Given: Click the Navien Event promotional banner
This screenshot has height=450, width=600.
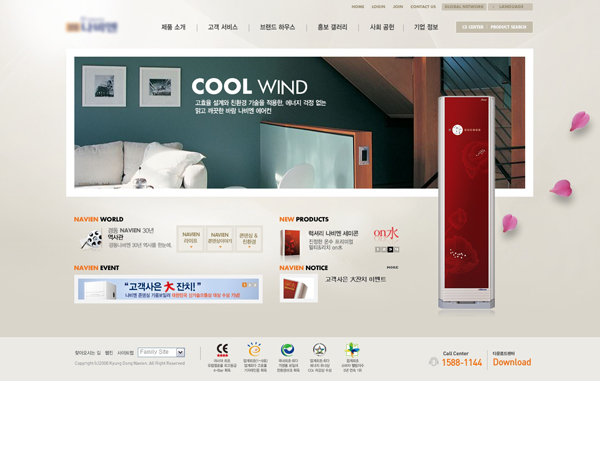Looking at the screenshot, I should tap(168, 289).
